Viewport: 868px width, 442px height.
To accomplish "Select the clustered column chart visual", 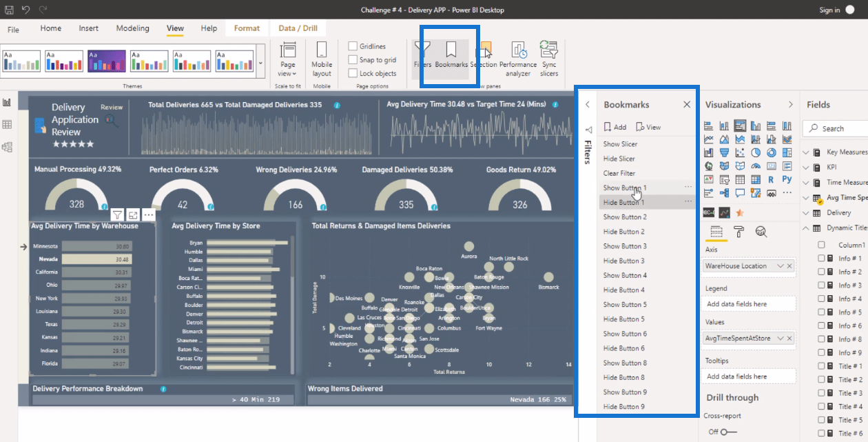I will [x=756, y=125].
